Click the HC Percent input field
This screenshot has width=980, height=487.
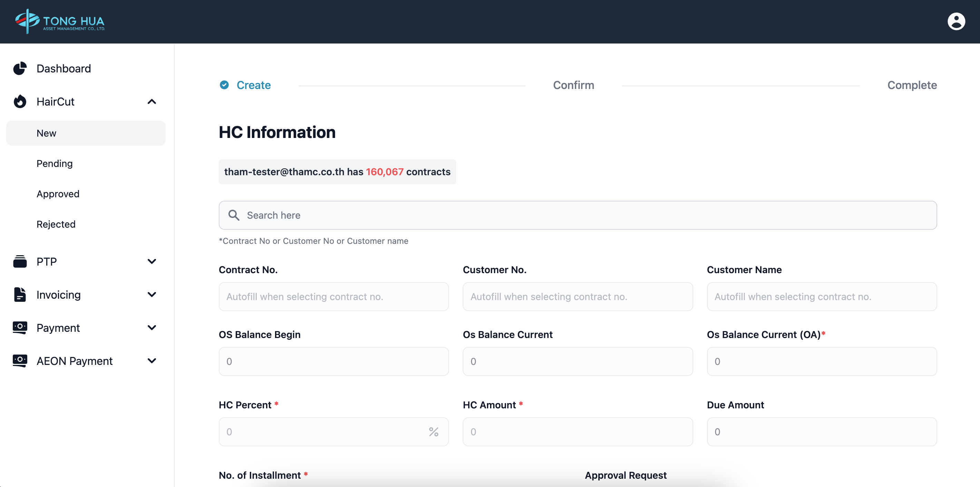(323, 432)
